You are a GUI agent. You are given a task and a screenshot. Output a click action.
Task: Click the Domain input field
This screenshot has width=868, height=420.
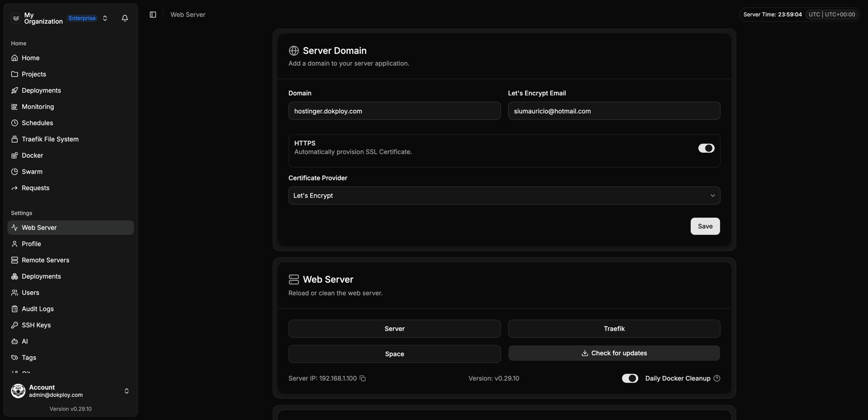coord(394,111)
